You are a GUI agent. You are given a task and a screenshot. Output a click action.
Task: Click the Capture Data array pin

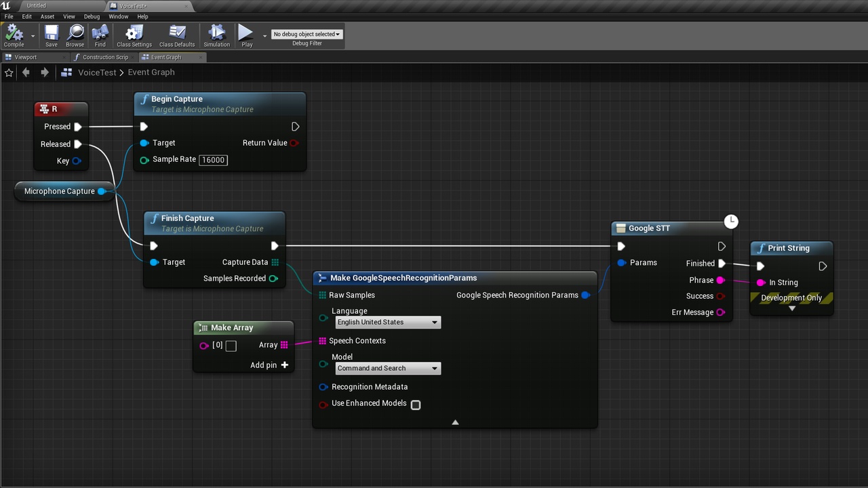[x=275, y=262]
